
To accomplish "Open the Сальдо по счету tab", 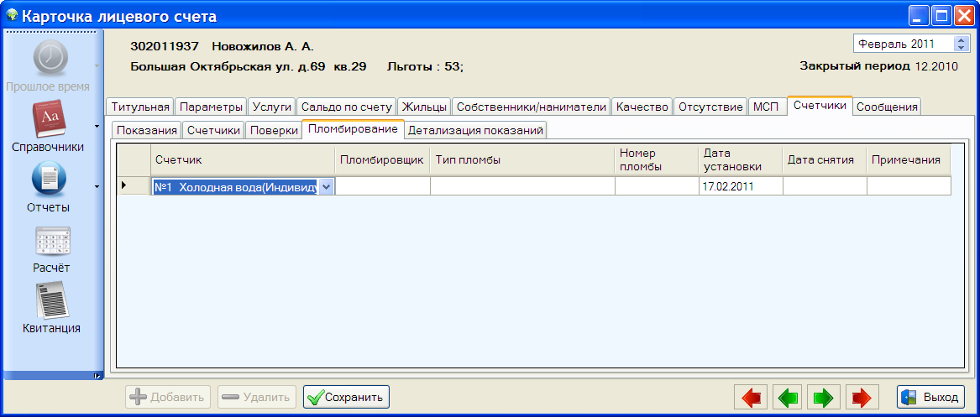I will click(346, 107).
